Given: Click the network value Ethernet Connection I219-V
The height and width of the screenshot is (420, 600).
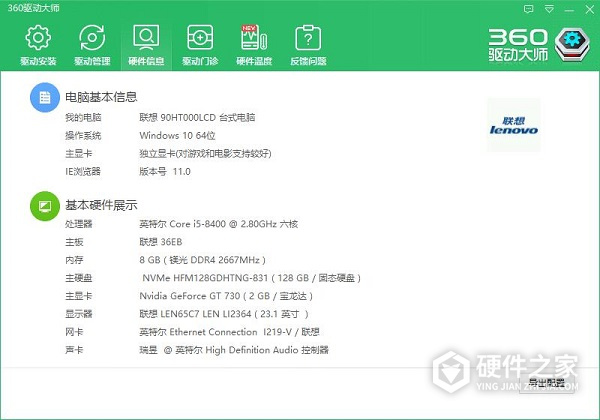Looking at the screenshot, I should (x=229, y=332).
